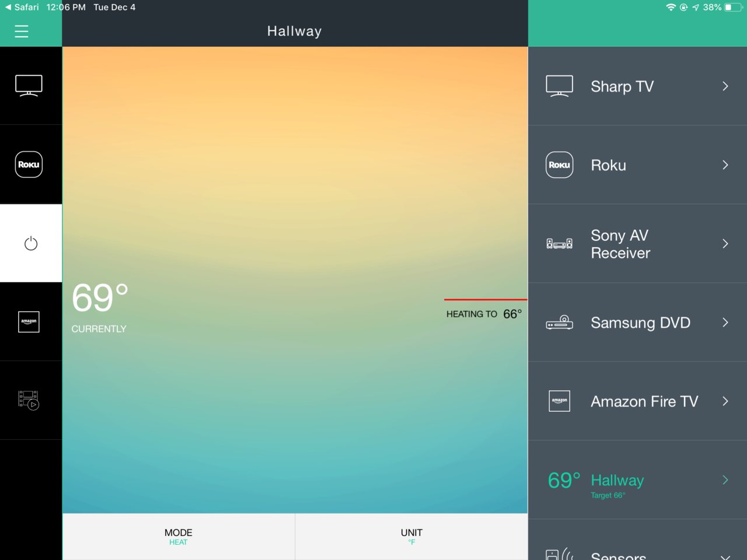Tap the Samsung DVD player icon
The width and height of the screenshot is (747, 560).
tap(559, 322)
